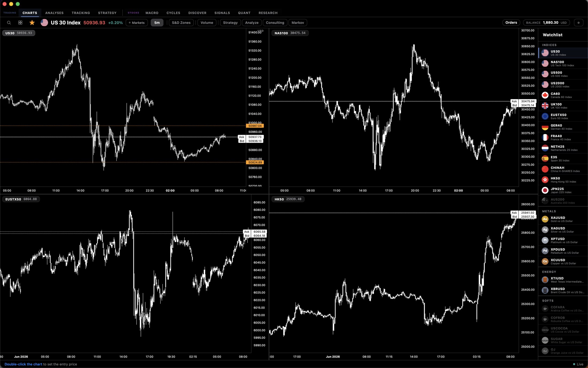Select the HK50 Hong Kong flag icon

(x=545, y=180)
